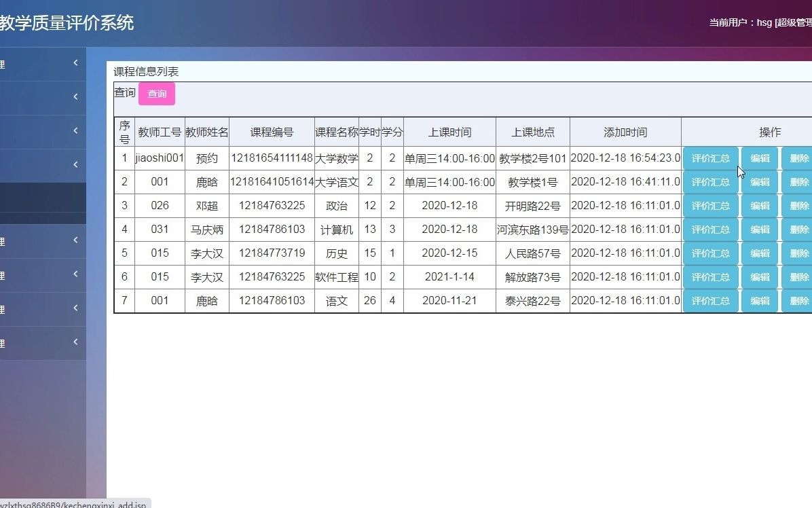The image size is (812, 508).
Task: Select location 河滨东路139号 cell
Action: click(533, 230)
